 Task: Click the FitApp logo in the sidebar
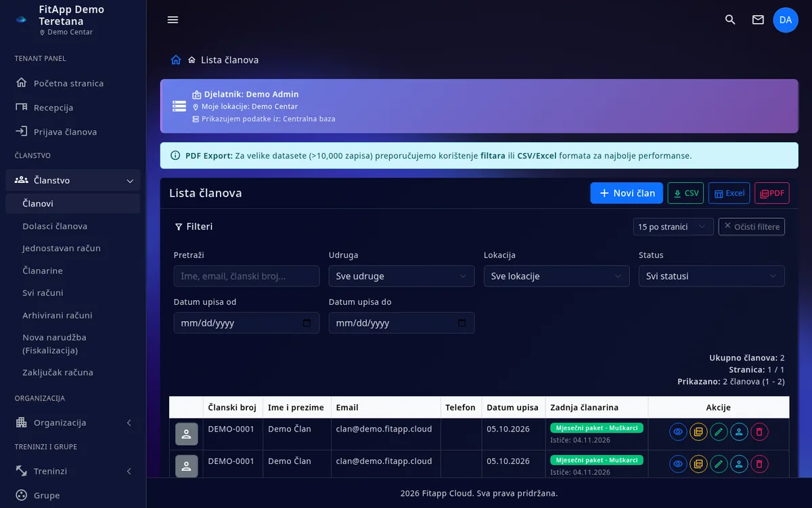(21, 19)
